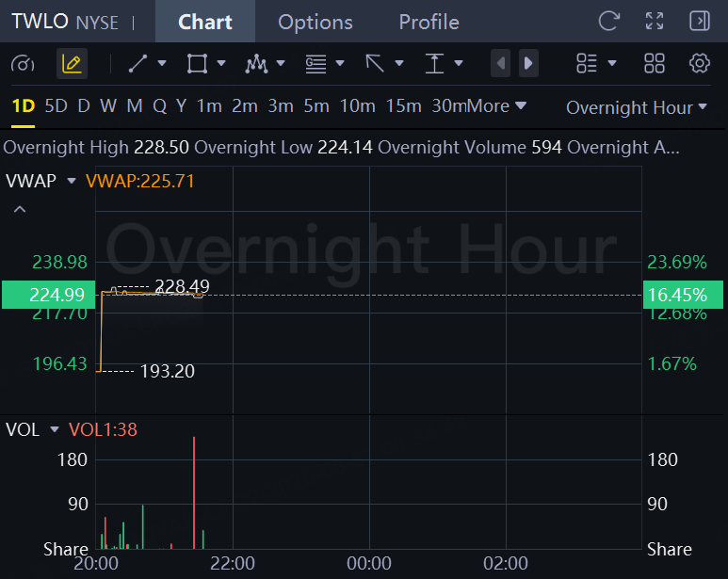Toggle the drawing pencil tool
Image resolution: width=728 pixels, height=579 pixels.
72,63
